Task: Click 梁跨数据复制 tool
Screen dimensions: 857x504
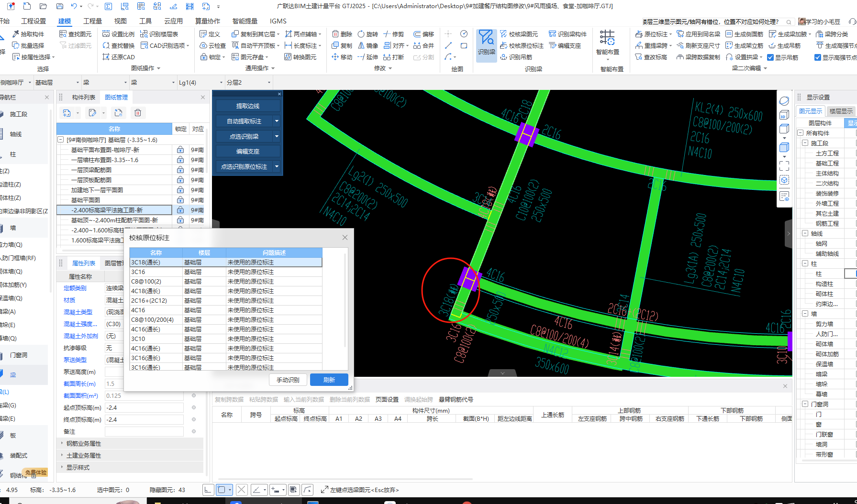Action: coord(699,57)
